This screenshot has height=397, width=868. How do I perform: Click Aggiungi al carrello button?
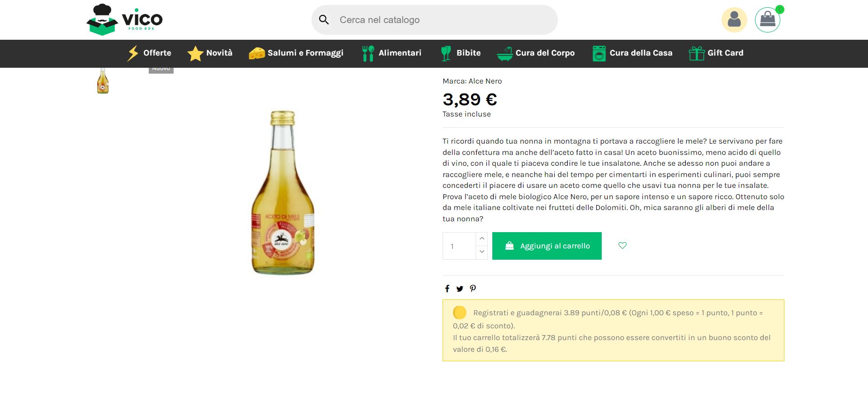tap(547, 246)
